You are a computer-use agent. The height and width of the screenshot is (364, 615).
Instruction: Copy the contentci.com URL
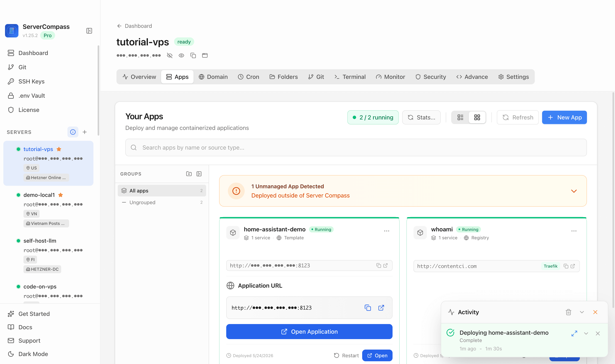[x=566, y=266]
